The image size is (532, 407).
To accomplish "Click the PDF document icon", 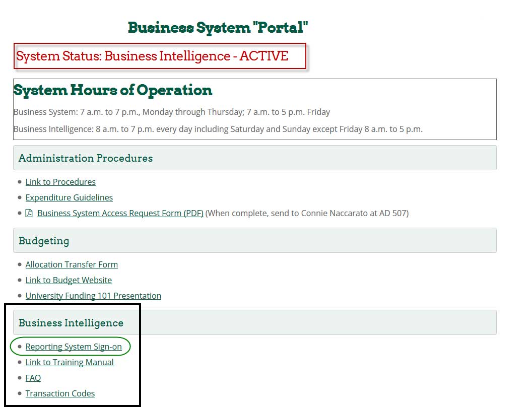I will point(29,213).
